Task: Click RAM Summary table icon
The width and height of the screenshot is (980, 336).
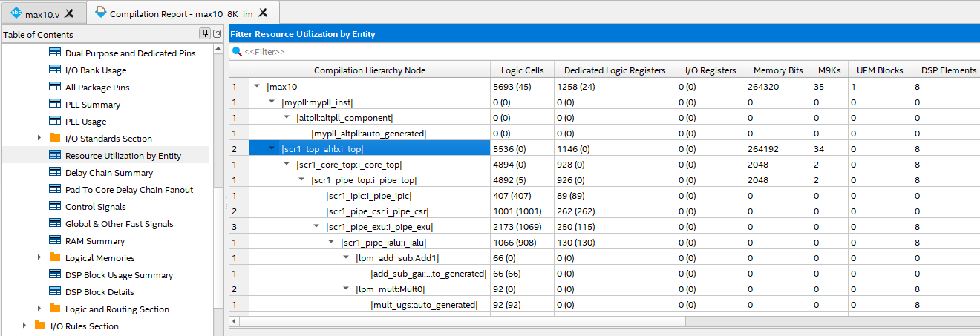Action: [54, 241]
